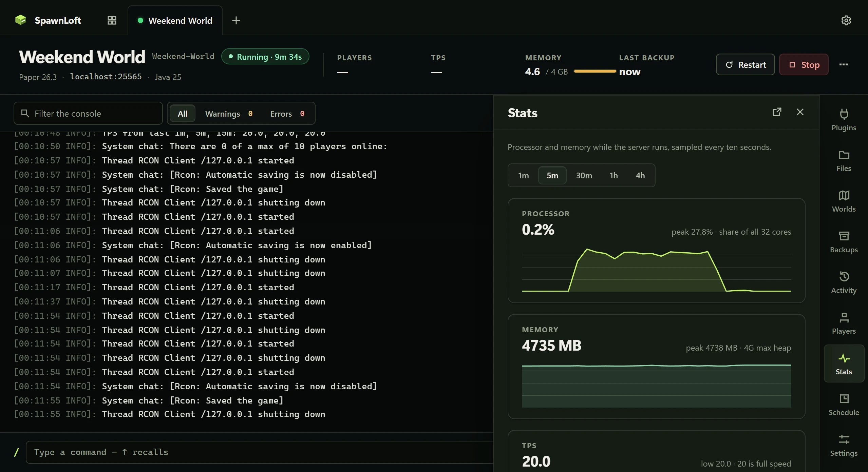Stop the server
The width and height of the screenshot is (868, 472).
(x=804, y=64)
